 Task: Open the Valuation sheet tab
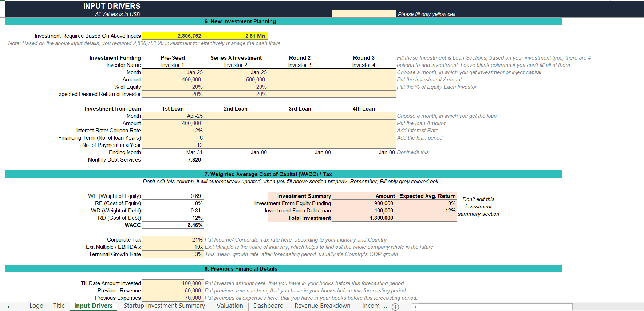click(x=230, y=306)
